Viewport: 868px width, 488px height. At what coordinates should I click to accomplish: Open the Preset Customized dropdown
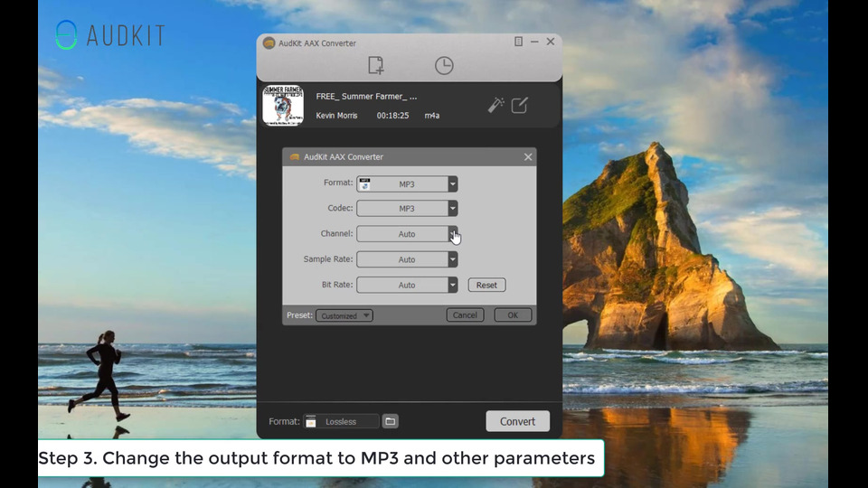(344, 315)
